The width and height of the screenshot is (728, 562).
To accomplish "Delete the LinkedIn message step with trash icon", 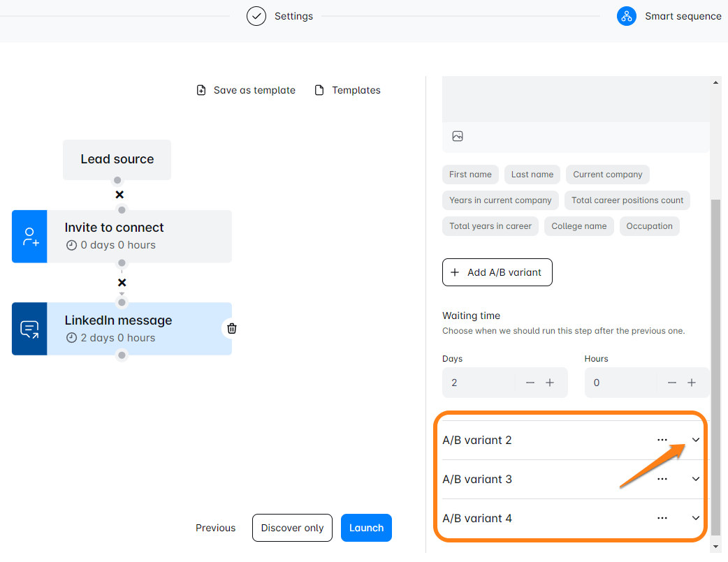I will tap(232, 328).
